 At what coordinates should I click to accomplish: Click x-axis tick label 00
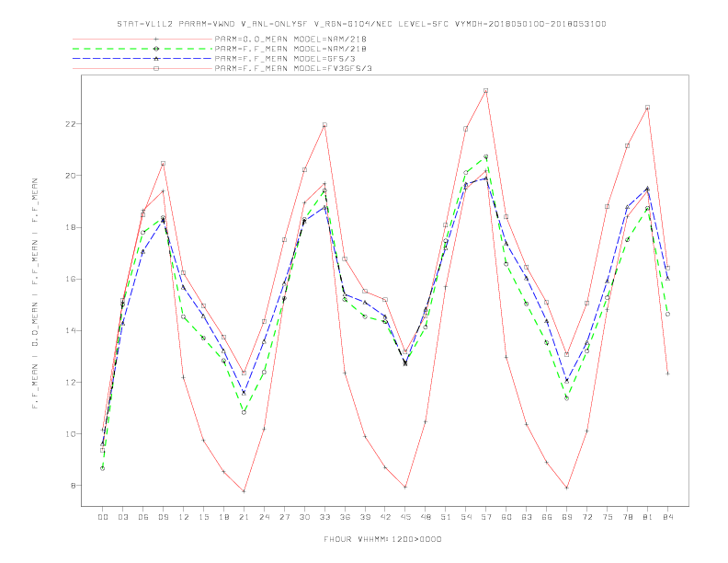[x=103, y=517]
